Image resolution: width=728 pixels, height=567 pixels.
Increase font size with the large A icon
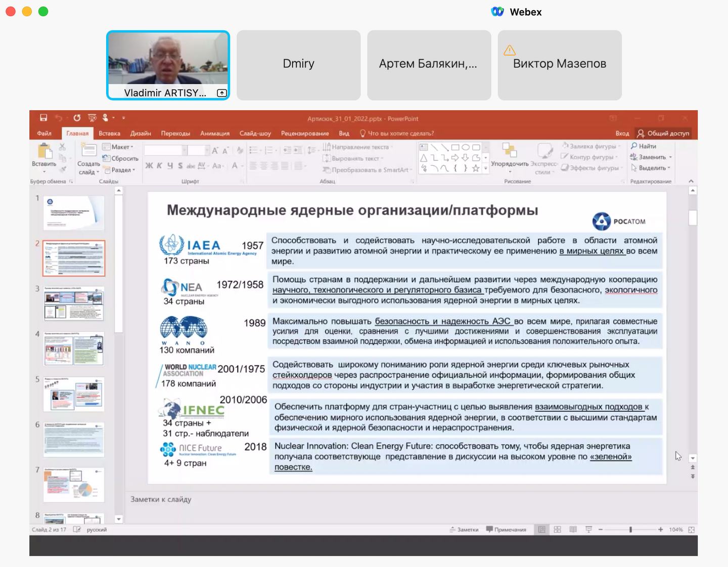(x=215, y=150)
